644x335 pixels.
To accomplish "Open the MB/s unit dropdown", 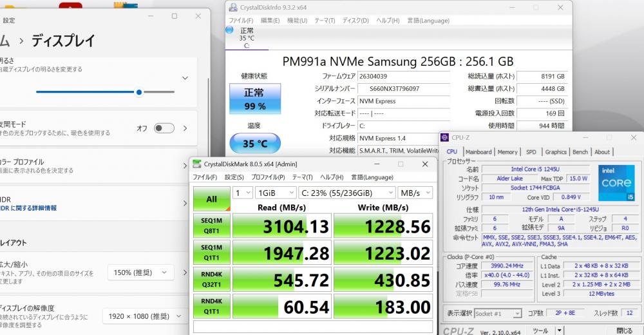I will coord(415,193).
